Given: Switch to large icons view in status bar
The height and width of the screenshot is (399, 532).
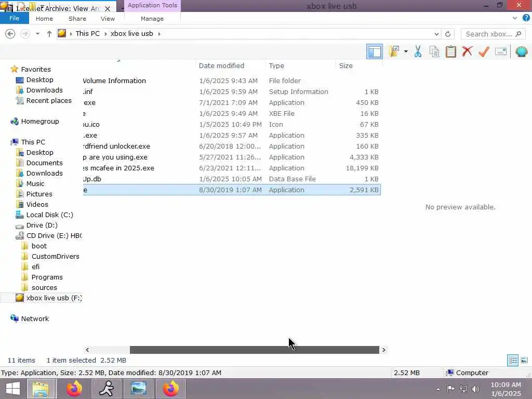Looking at the screenshot, I should (524, 361).
